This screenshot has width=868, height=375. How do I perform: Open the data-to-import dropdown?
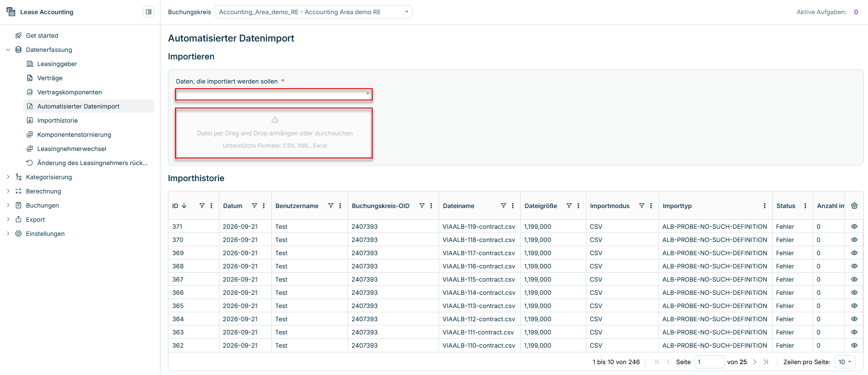[x=274, y=94]
